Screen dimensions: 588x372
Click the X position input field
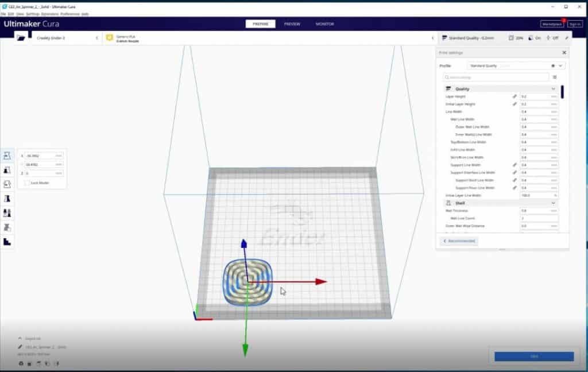coord(44,156)
